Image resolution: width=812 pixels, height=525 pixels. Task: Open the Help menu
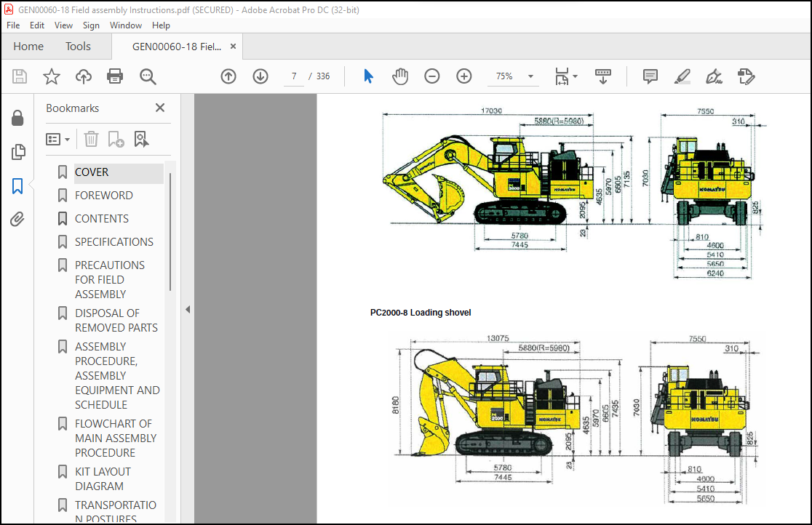click(161, 25)
